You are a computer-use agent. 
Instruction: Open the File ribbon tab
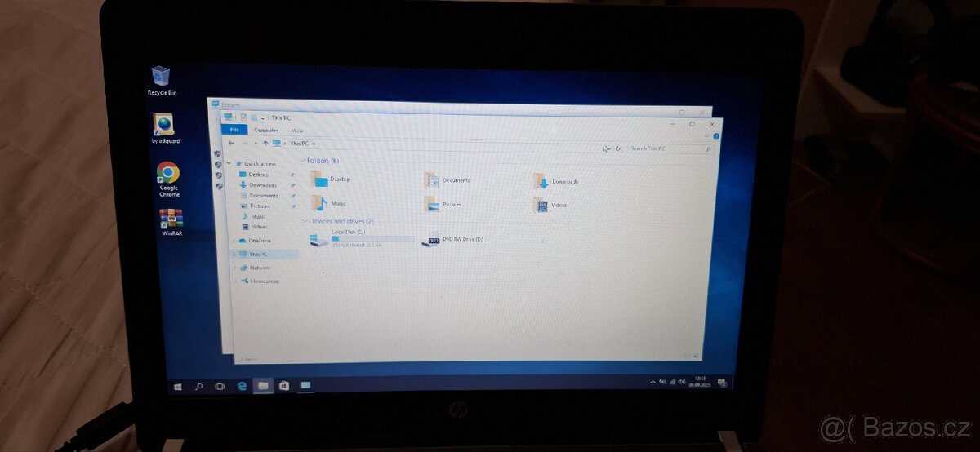(234, 129)
